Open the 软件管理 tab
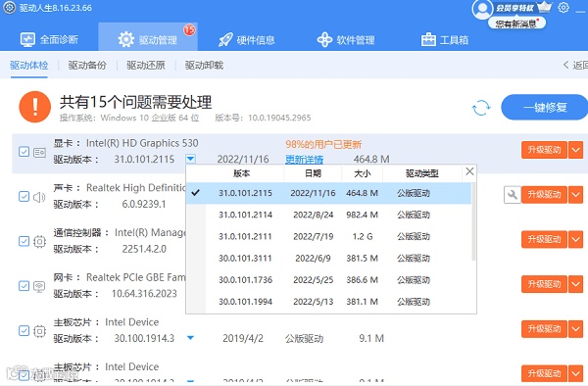 pos(346,39)
